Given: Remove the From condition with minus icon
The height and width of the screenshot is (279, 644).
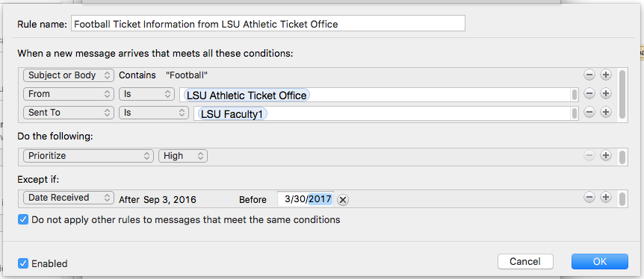Looking at the screenshot, I should click(589, 93).
